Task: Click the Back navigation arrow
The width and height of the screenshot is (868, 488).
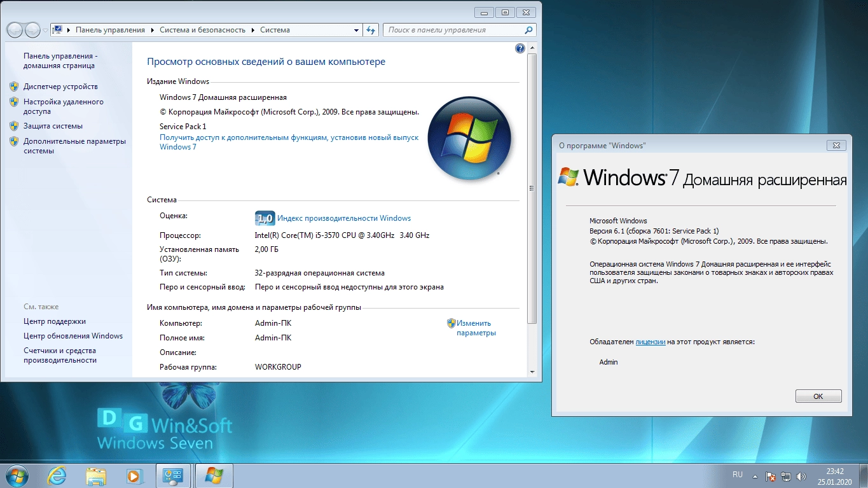Action: 15,30
